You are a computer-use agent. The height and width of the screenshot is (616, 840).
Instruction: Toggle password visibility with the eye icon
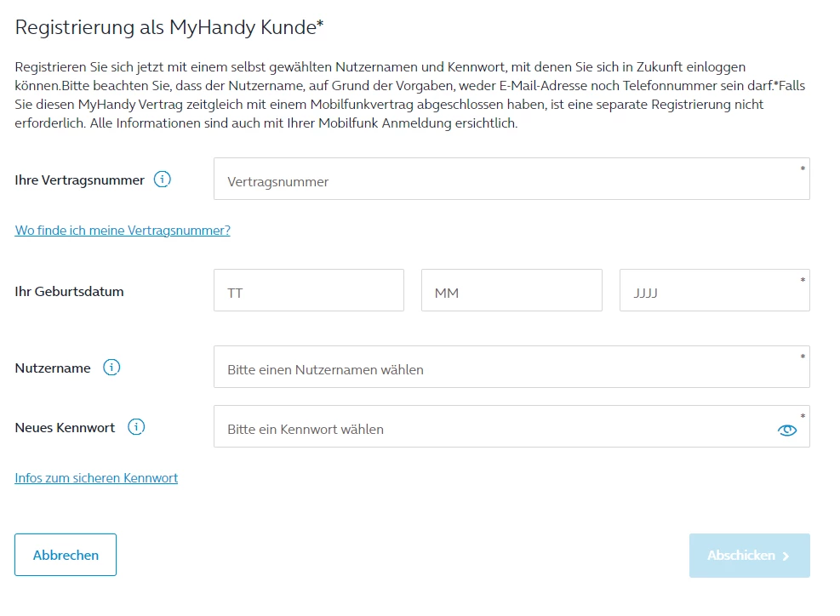tap(787, 431)
